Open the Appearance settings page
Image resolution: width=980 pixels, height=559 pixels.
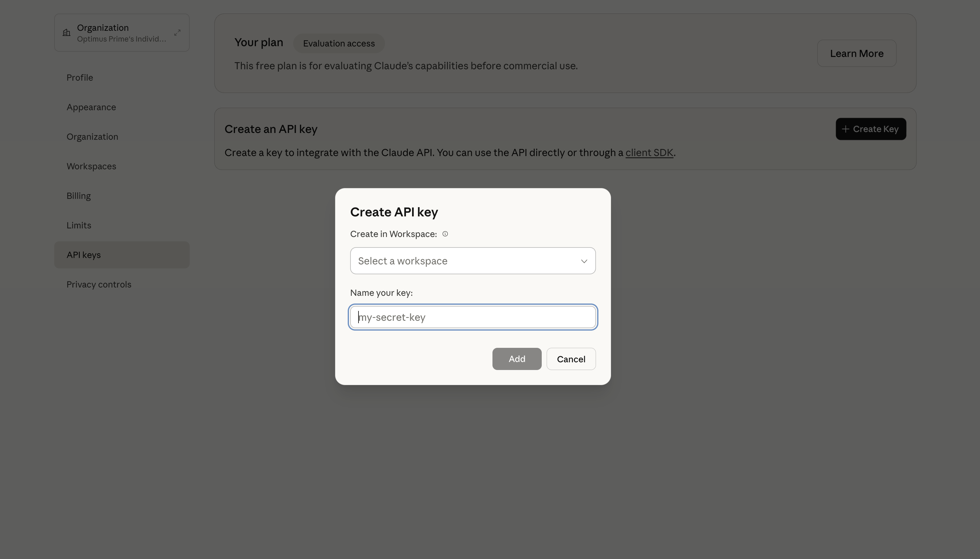click(91, 107)
